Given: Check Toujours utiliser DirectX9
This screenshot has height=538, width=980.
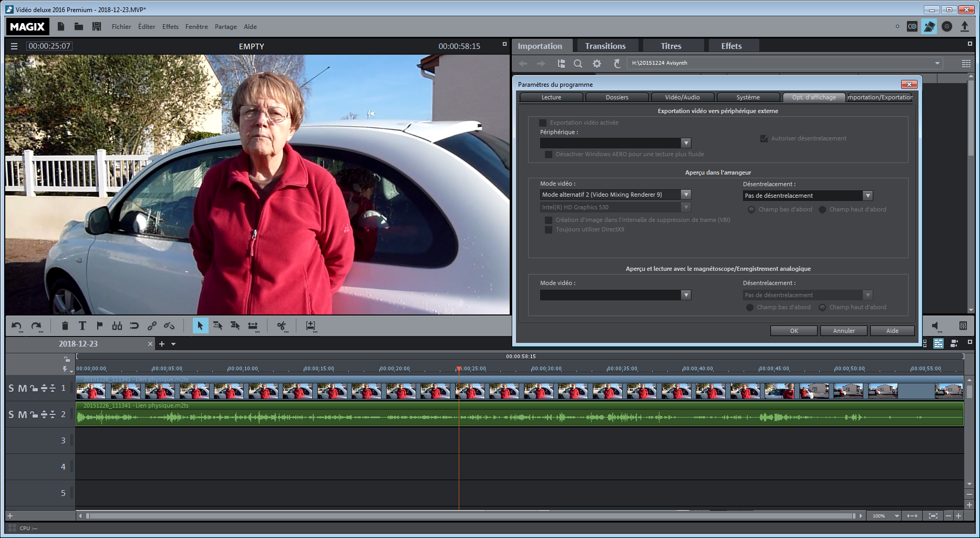Looking at the screenshot, I should click(549, 229).
